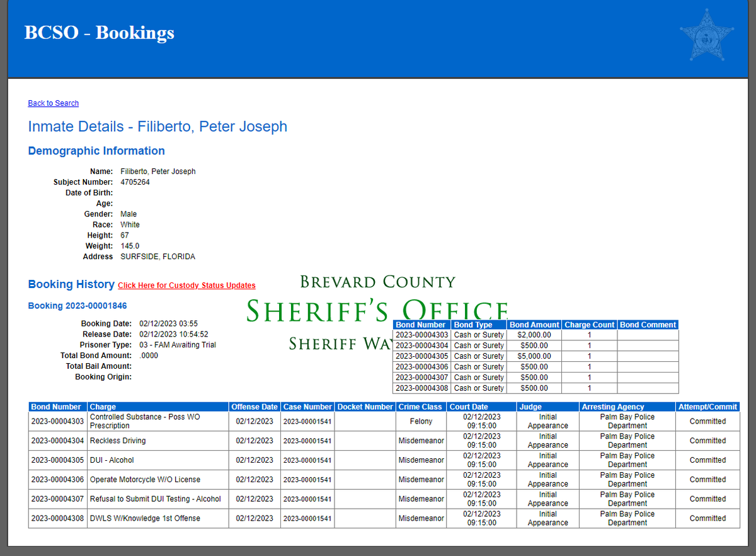Click the $5,000.00 bond amount cell
Viewport: 756px width, 556px height.
[x=534, y=356]
